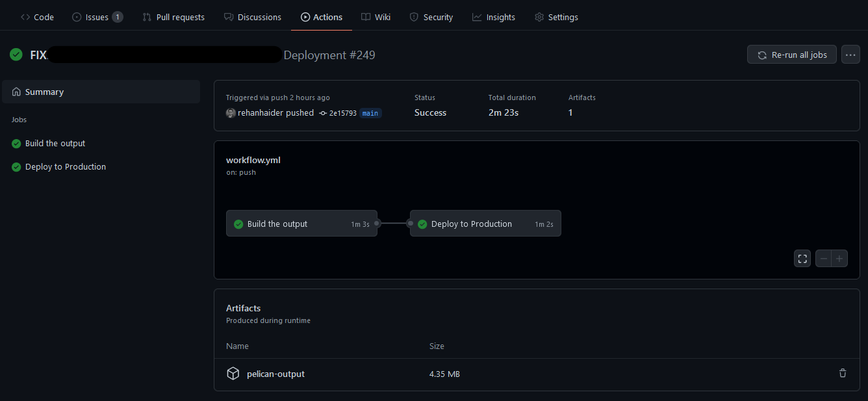Click rehanhaider's avatar
The height and width of the screenshot is (401, 868).
coord(231,112)
